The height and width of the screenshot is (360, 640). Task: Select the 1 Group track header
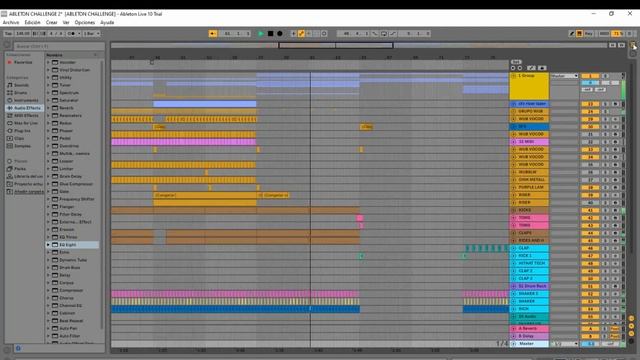[529, 86]
